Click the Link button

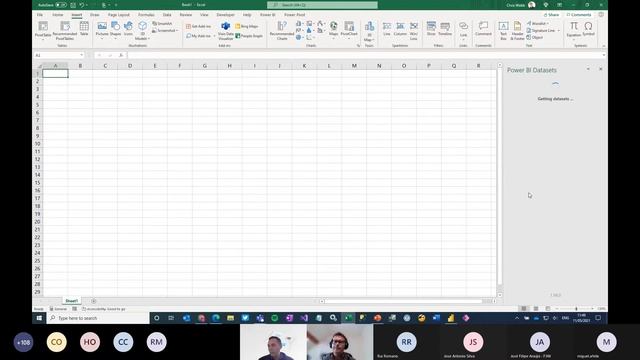tap(463, 30)
